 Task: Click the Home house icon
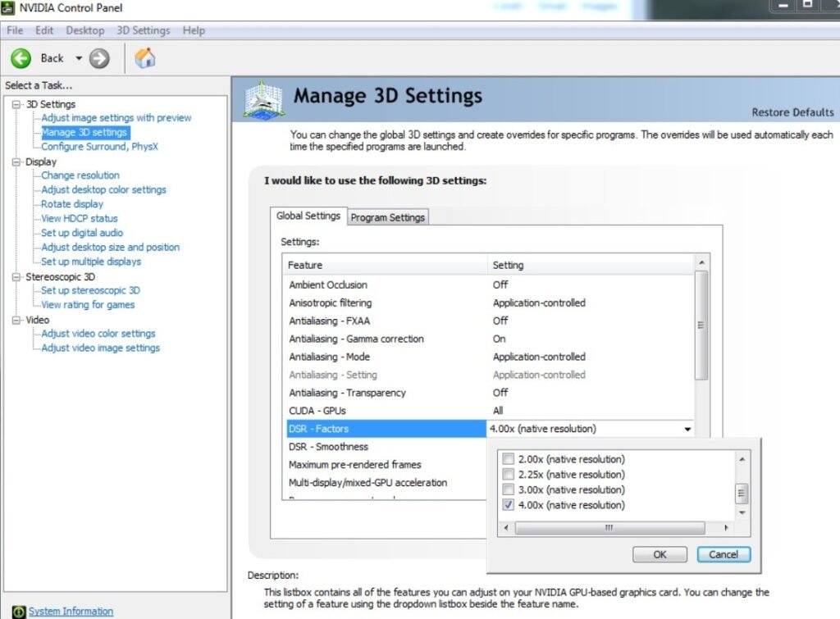point(144,58)
